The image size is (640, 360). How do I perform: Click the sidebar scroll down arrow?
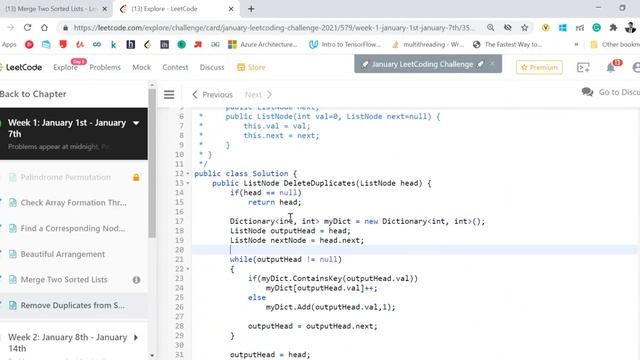pos(152,356)
